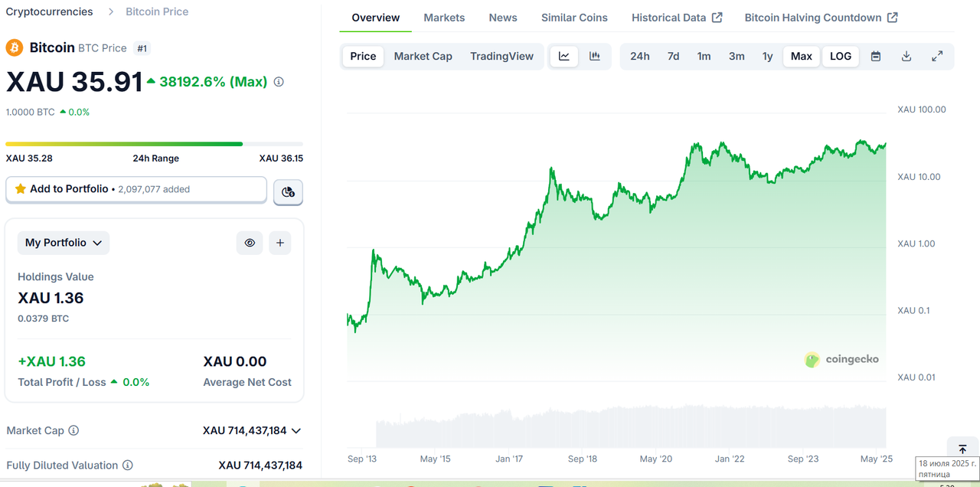Expand the Market Cap value chevron

(296, 431)
